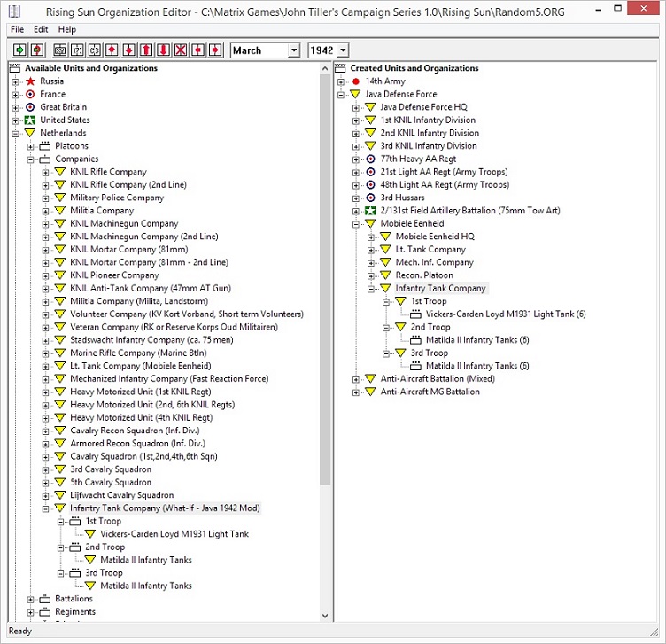666x644 pixels.
Task: Select Military Police Company
Action: pos(117,198)
